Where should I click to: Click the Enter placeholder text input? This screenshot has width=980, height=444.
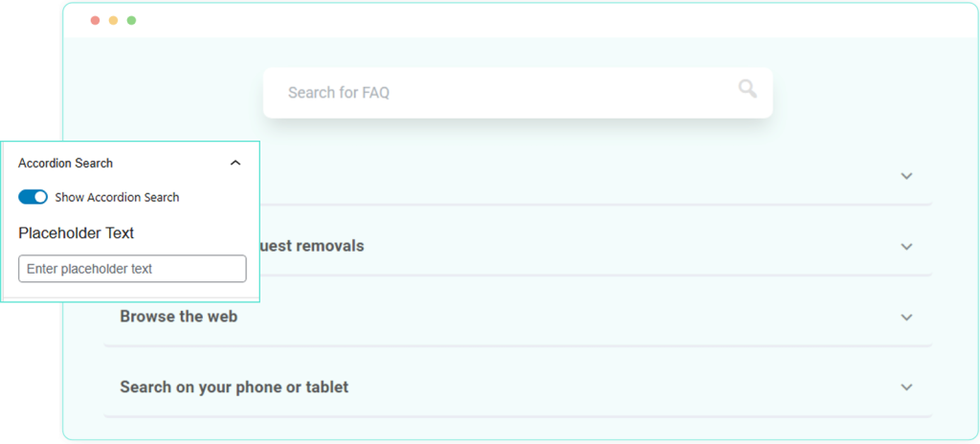(x=132, y=269)
